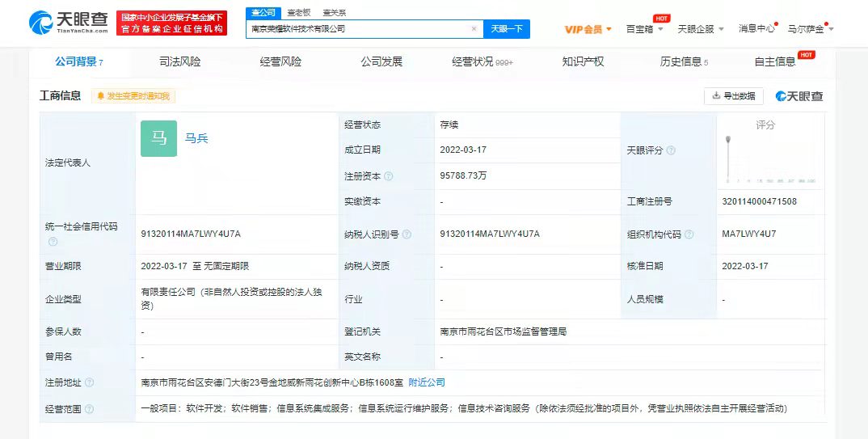Viewport: 868px width, 439px height.
Task: Click the 工商信息 section heading
Action: pos(61,95)
